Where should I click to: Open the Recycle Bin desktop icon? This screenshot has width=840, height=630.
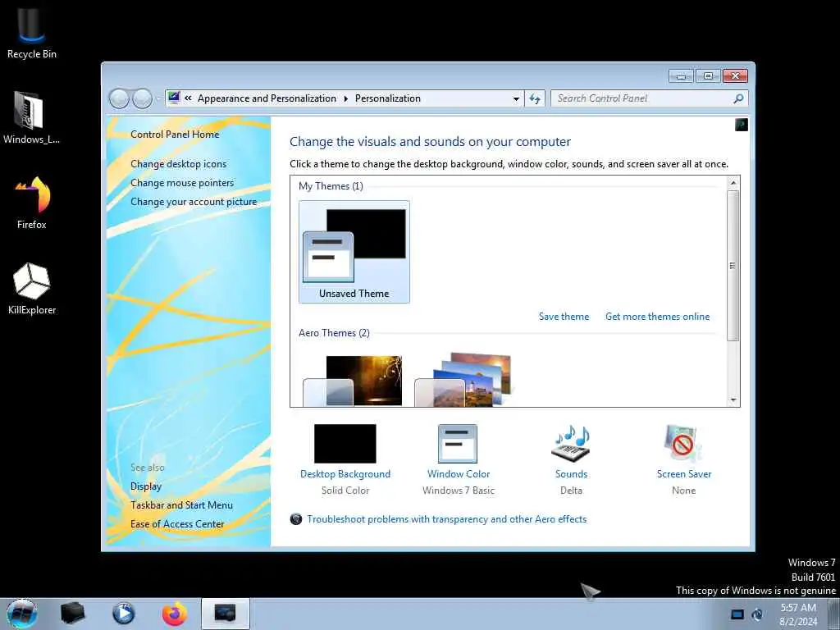click(x=32, y=32)
